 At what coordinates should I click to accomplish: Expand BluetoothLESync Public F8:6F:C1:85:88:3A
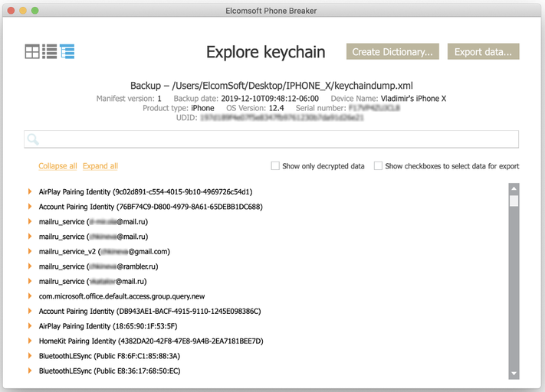tap(29, 356)
